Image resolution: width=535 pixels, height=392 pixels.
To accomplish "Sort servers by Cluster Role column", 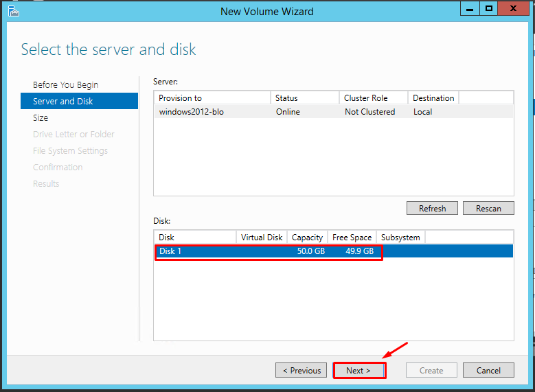I will [x=374, y=98].
